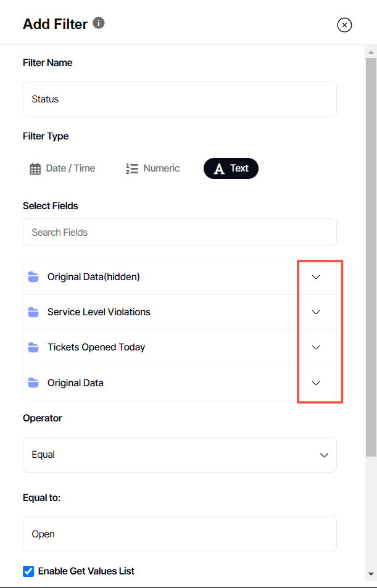Click the folder icon beside Tickets Opened Today

tap(33, 347)
